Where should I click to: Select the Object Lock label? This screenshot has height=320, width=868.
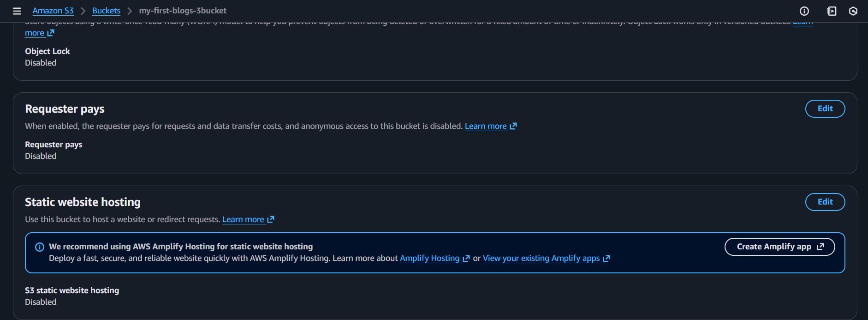[x=48, y=51]
